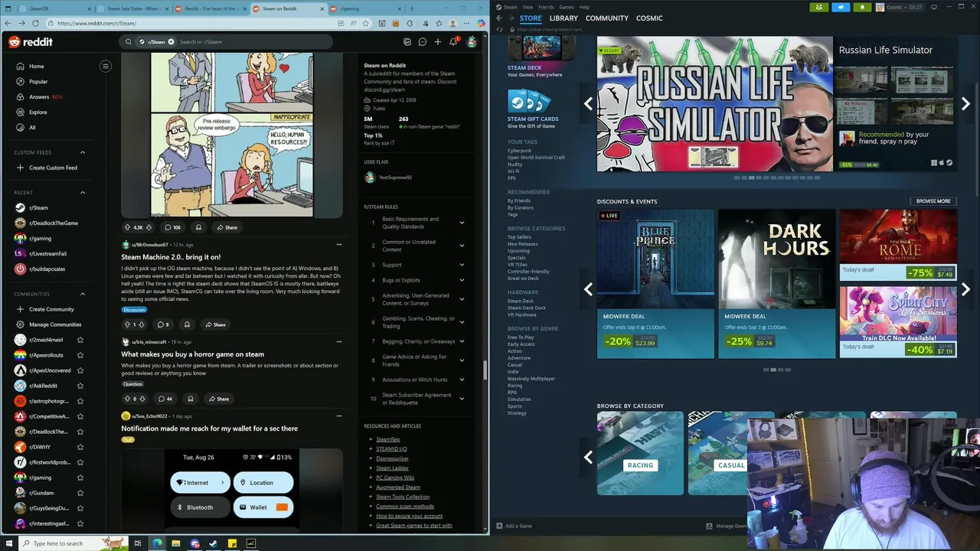The width and height of the screenshot is (980, 551).
Task: Open the Steam COMMUNITY tab
Action: 607,18
